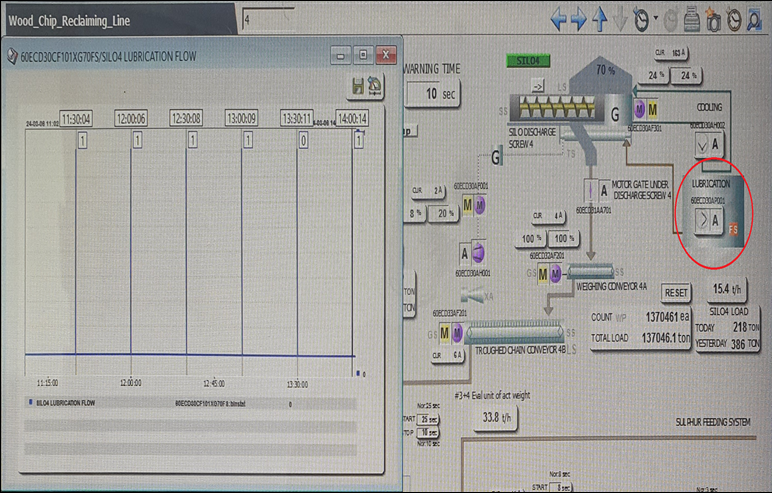This screenshot has height=493, width=772.
Task: Expand the history clock dropdown arrow
Action: (656, 18)
